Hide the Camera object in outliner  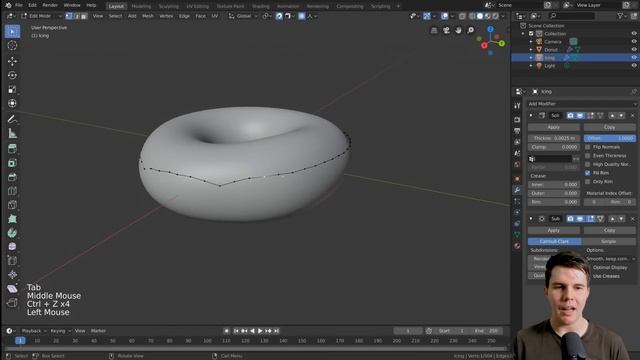click(634, 41)
